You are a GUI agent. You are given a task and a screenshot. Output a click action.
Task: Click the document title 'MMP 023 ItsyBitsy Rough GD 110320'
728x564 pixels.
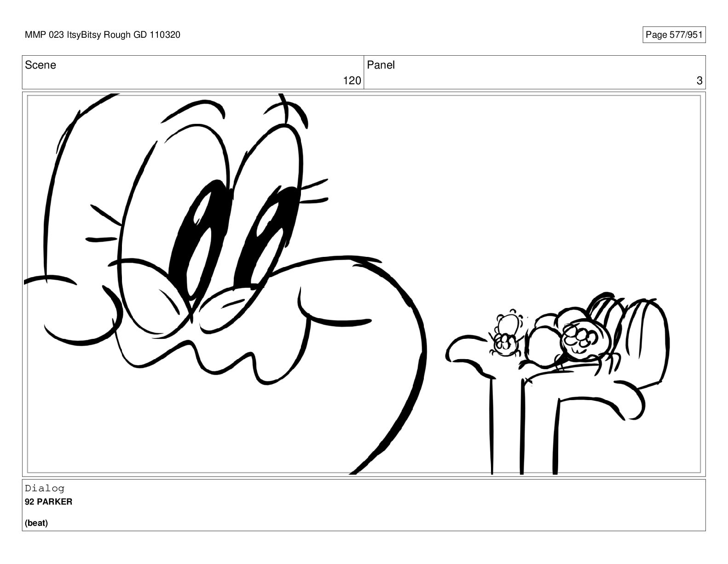click(103, 35)
